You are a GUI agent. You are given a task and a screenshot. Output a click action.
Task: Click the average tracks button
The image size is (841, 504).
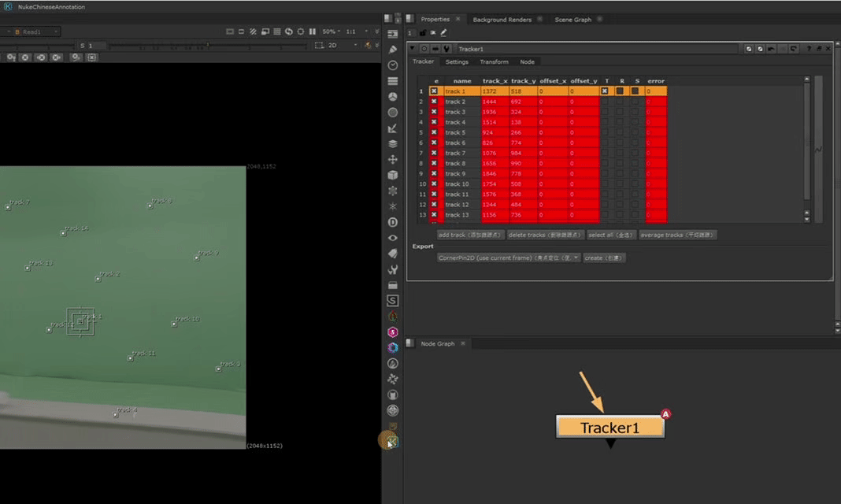[677, 235]
